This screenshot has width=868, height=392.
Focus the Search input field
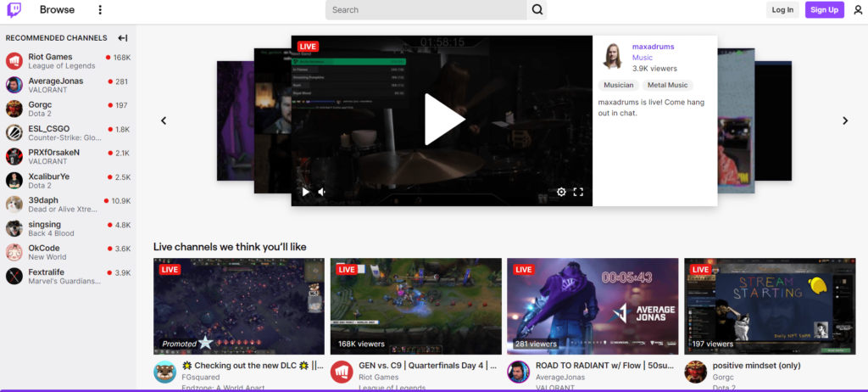point(426,10)
